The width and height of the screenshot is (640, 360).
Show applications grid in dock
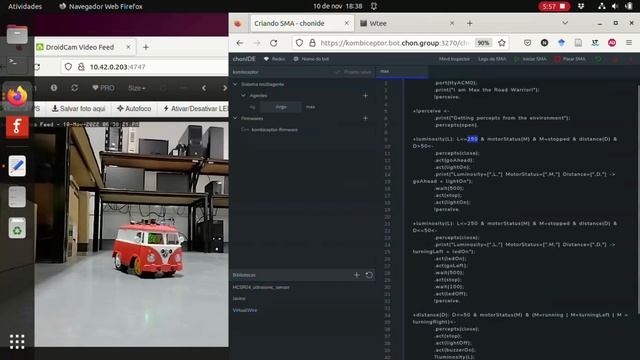pos(17,342)
